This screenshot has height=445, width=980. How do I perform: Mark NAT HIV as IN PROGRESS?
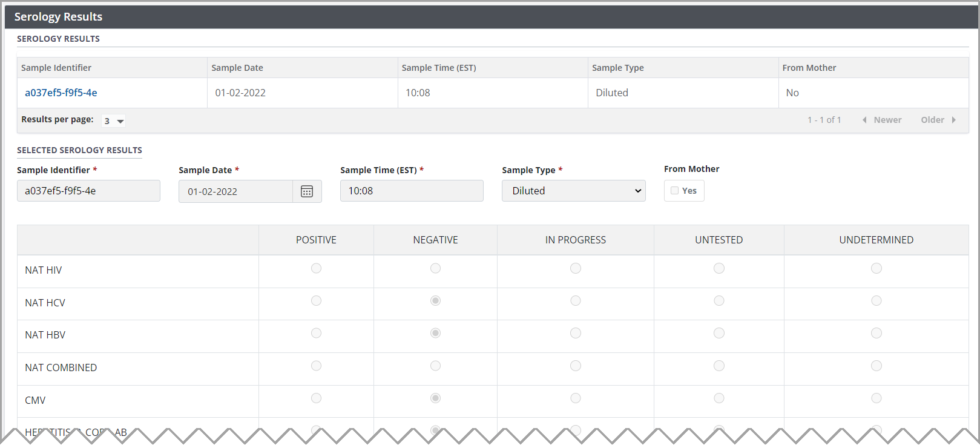pos(576,268)
